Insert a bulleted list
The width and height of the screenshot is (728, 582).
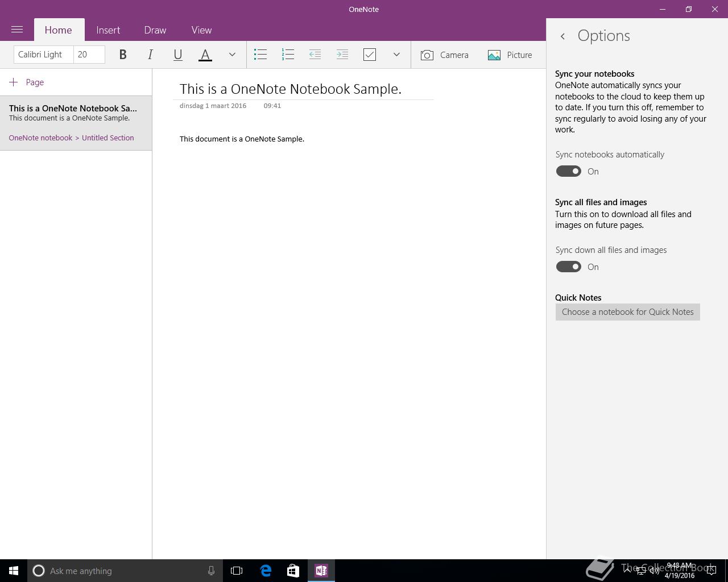pyautogui.click(x=260, y=55)
